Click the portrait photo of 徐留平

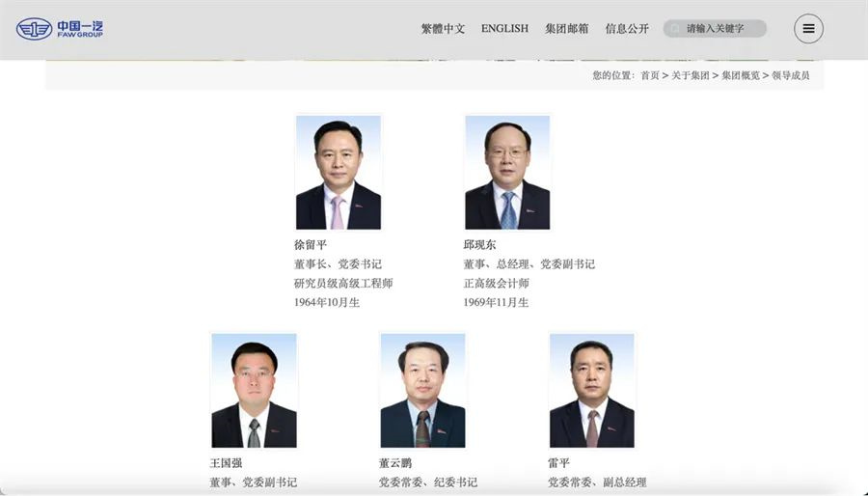pos(339,172)
